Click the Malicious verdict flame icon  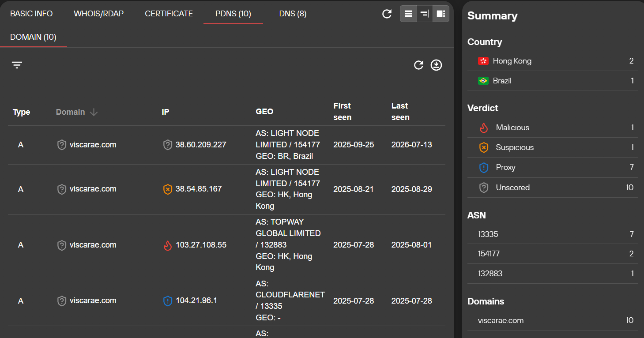(484, 128)
